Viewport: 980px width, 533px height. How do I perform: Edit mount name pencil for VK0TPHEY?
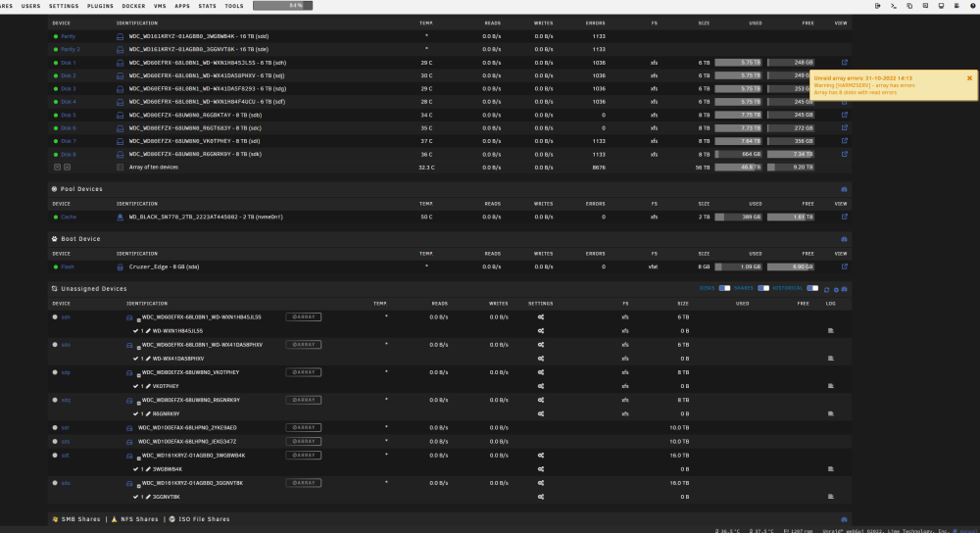[148, 386]
